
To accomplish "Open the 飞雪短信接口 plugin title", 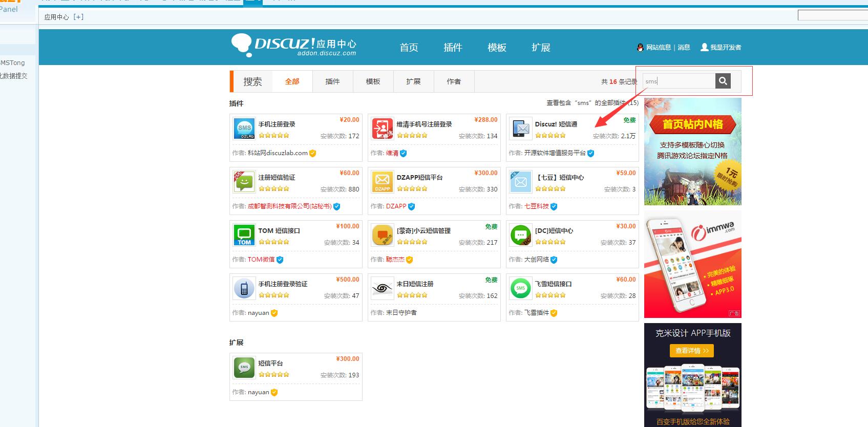I will (x=554, y=284).
